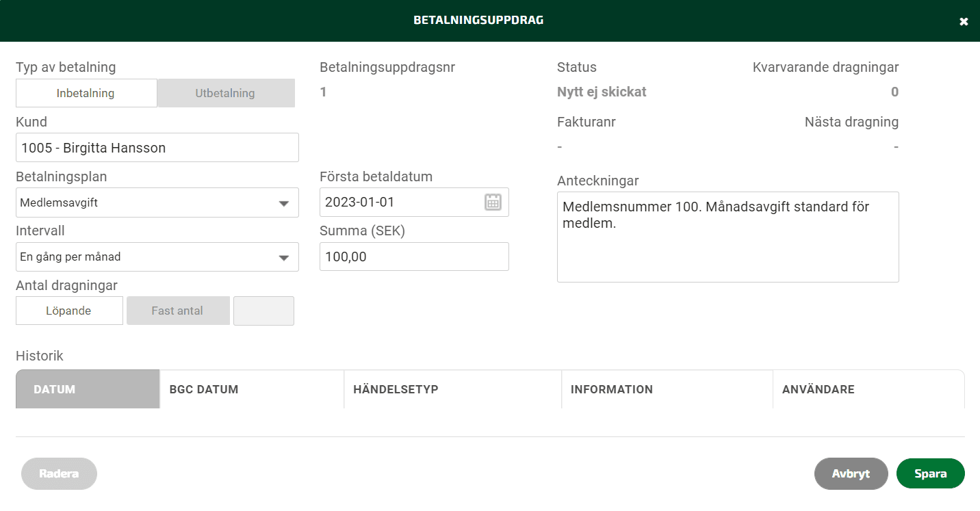Click the fixed draw count number box
Viewport: 980px width, 511px height.
[263, 311]
